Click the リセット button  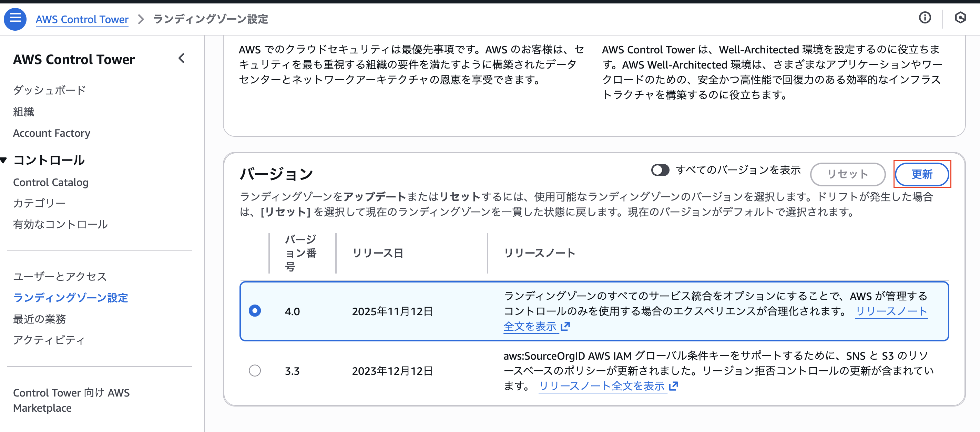848,174
